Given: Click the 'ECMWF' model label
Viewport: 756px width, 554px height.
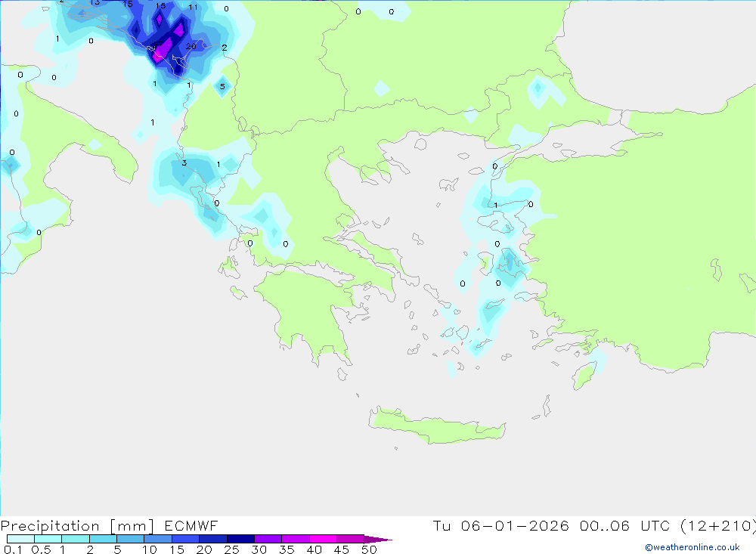Looking at the screenshot, I should tap(191, 525).
